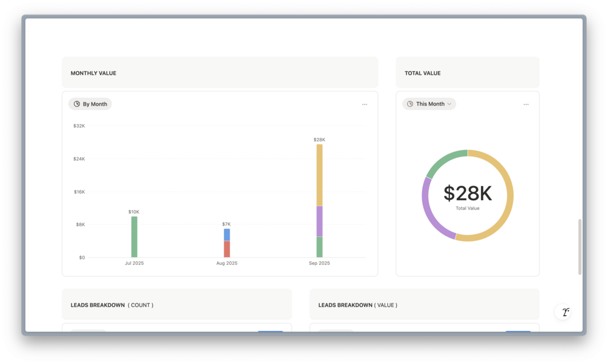608x364 pixels.
Task: Click the LEADS BREAKDOWN ( VALUE ) heading
Action: [x=358, y=305]
